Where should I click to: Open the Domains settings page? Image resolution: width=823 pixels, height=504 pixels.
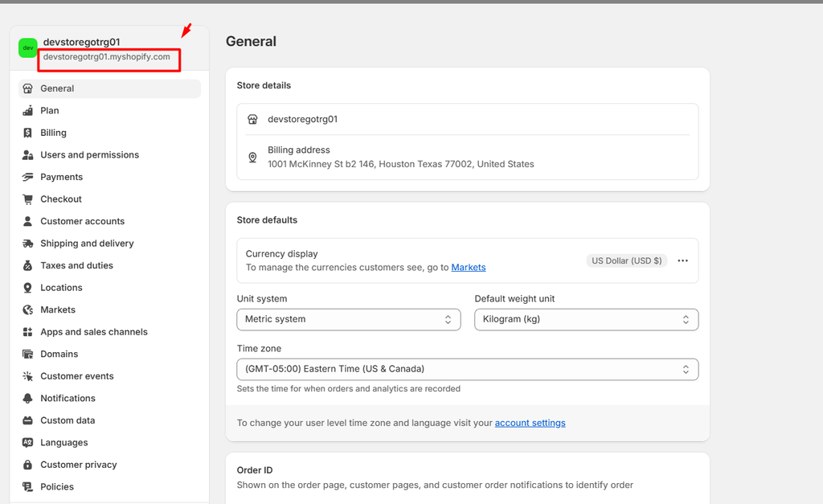click(x=59, y=354)
